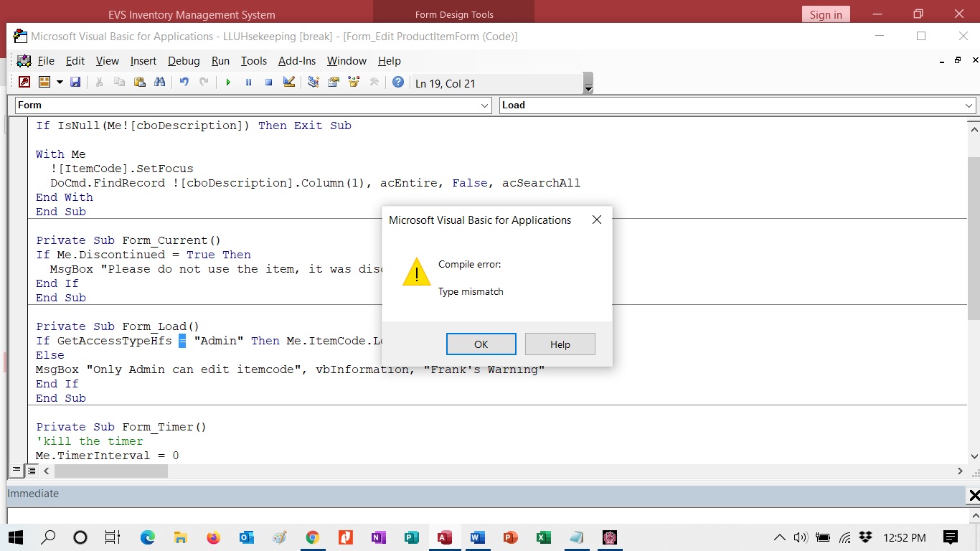Viewport: 980px width, 551px height.
Task: Open Outlook from the taskbar
Action: point(246,537)
